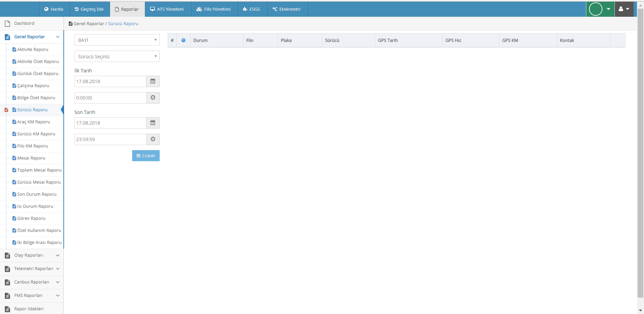The height and width of the screenshot is (314, 644).
Task: Click the Telemetri Raporları document icon
Action: (x=7, y=269)
